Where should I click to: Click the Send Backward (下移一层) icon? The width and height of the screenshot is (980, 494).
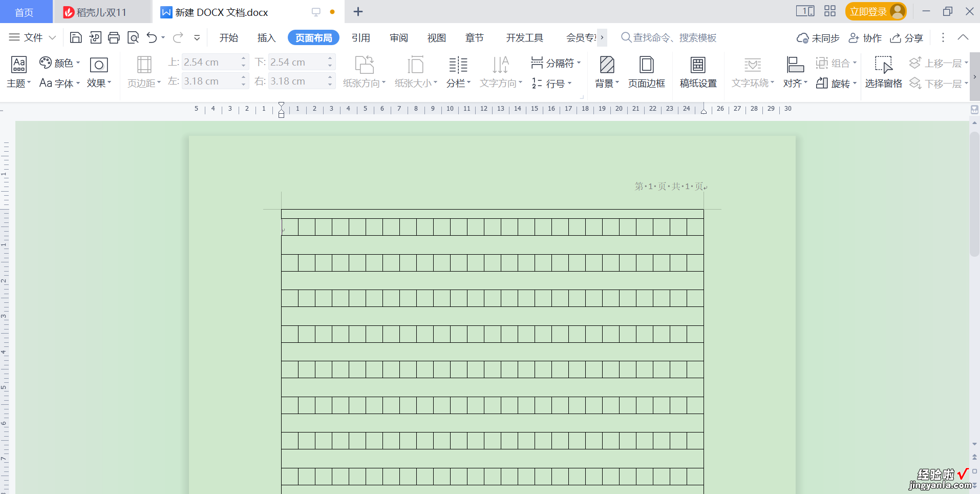pyautogui.click(x=915, y=83)
